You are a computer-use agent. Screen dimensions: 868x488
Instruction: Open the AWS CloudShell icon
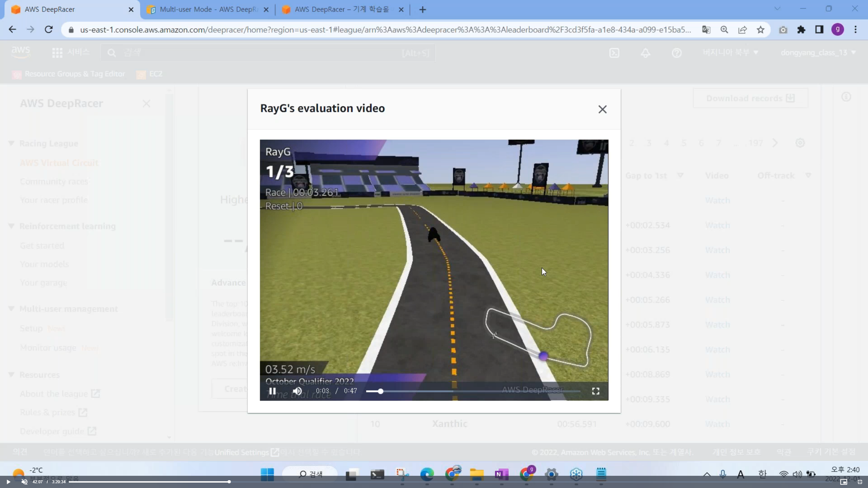pyautogui.click(x=614, y=53)
